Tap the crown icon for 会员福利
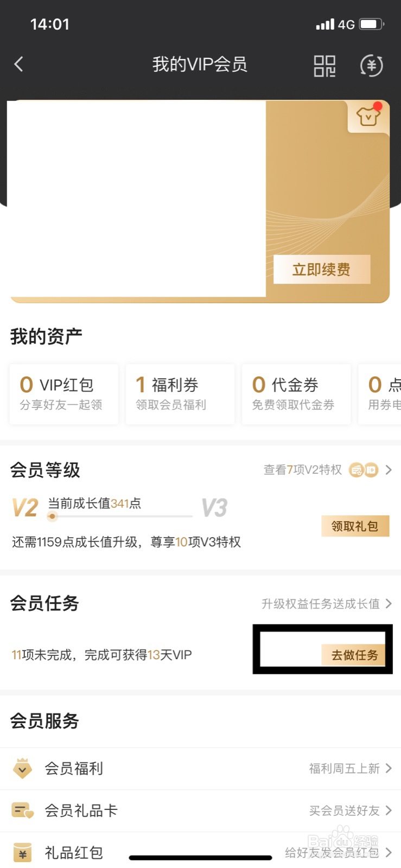The height and width of the screenshot is (868, 401). (22, 768)
